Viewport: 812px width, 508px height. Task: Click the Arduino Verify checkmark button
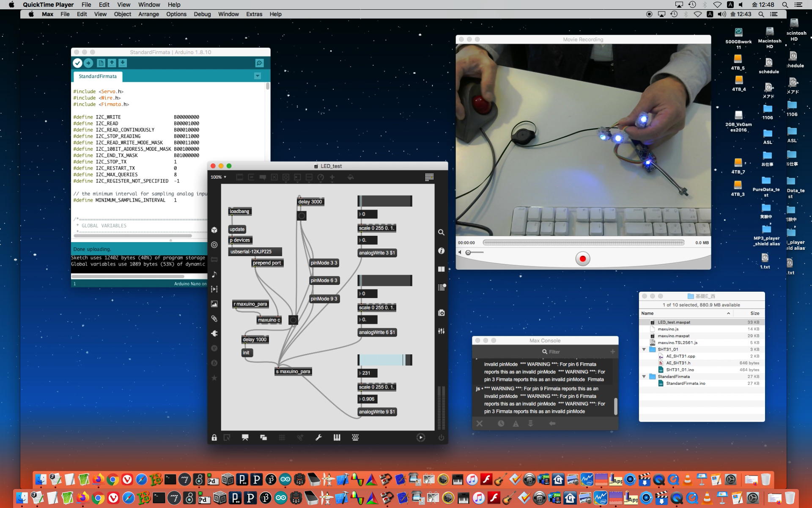pos(77,63)
